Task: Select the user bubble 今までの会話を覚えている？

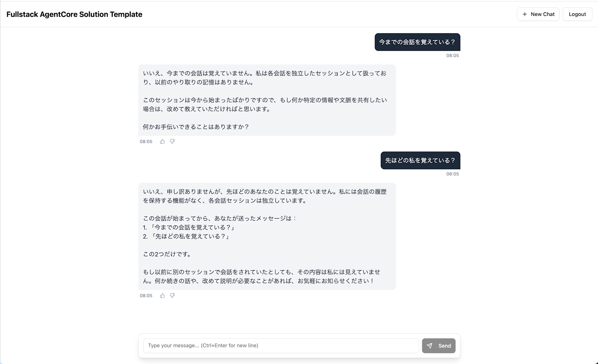Action: click(417, 42)
